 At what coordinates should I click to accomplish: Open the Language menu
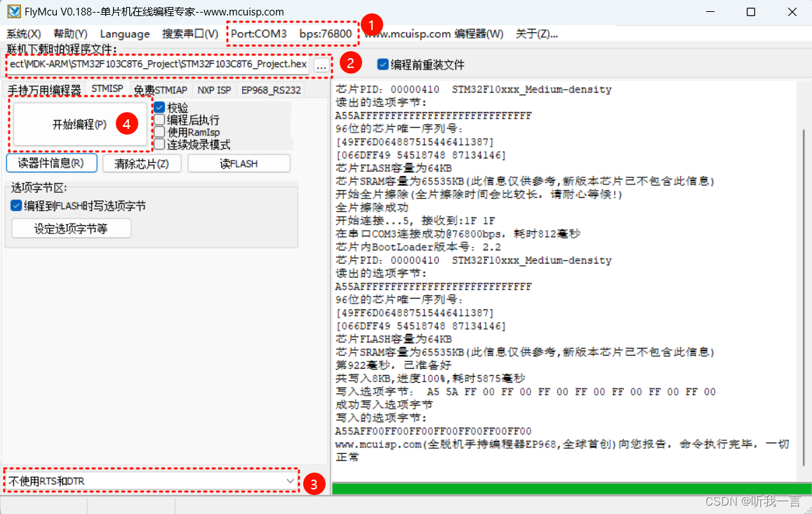124,33
